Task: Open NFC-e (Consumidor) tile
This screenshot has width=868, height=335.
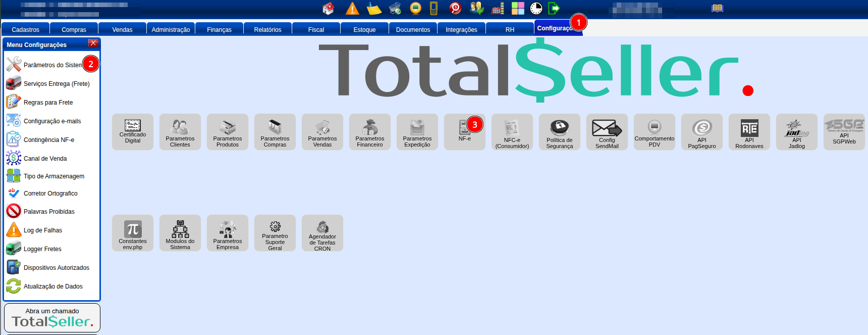Action: click(512, 132)
